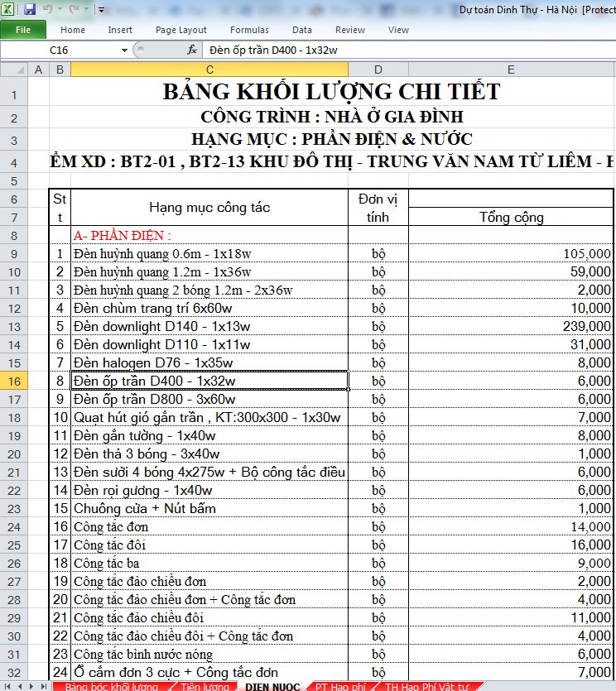Viewport: 616px width, 691px height.
Task: Open Customize Quick Access Toolbar dropdown
Action: click(101, 9)
